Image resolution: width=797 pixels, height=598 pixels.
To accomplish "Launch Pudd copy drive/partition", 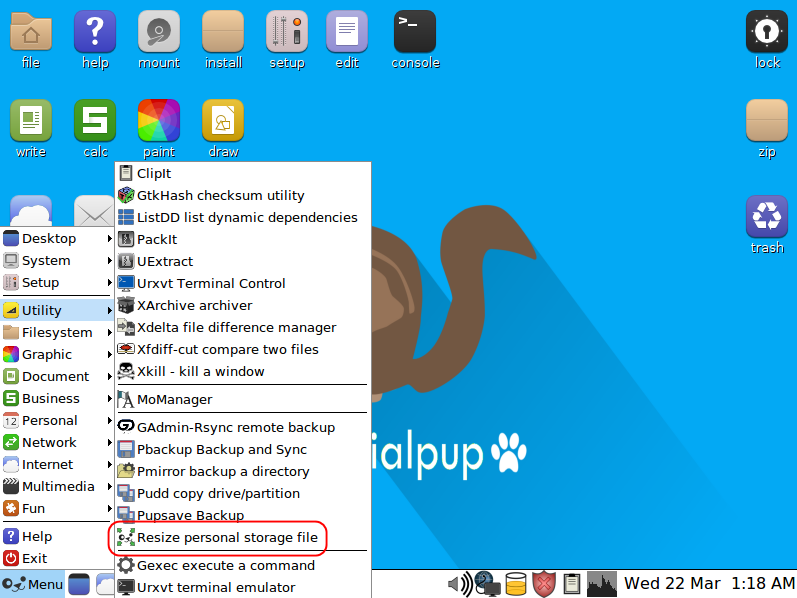I will [x=243, y=494].
